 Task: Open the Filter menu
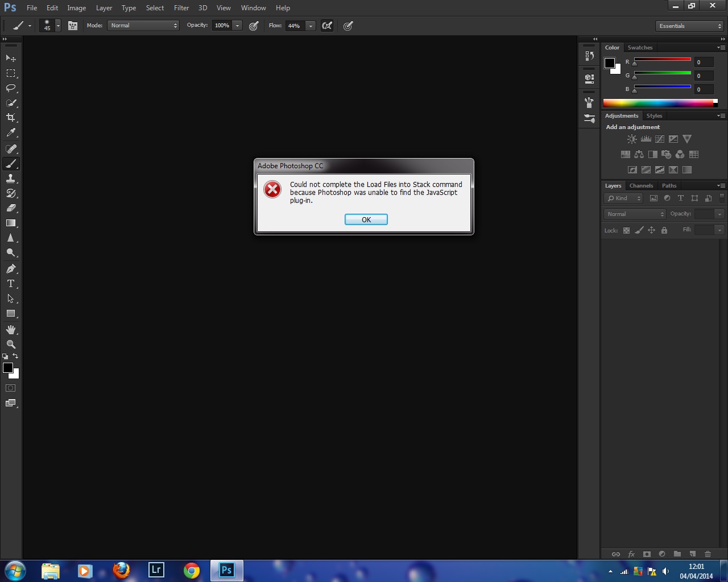tap(181, 8)
